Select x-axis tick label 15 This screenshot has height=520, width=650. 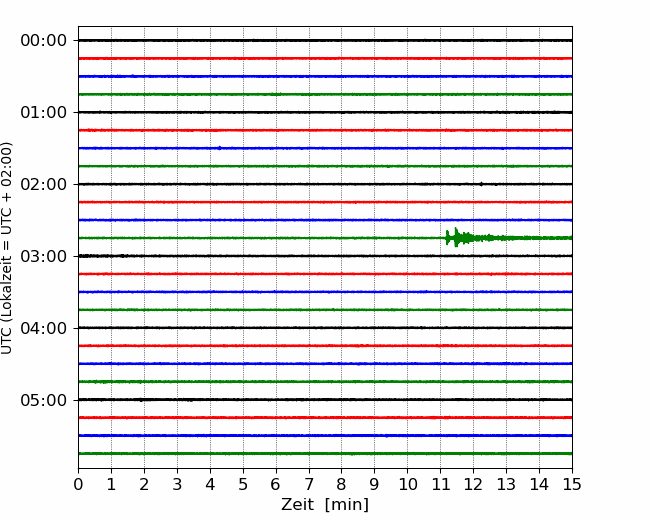572,484
